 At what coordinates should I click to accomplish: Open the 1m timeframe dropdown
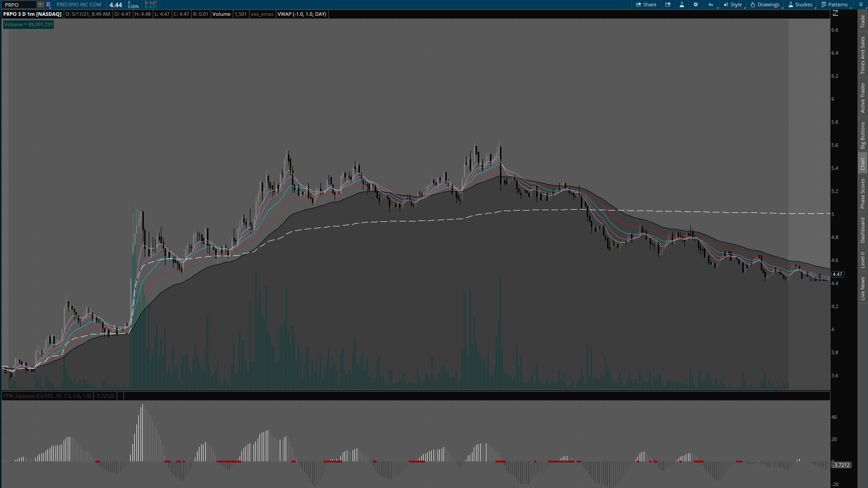click(x=711, y=5)
